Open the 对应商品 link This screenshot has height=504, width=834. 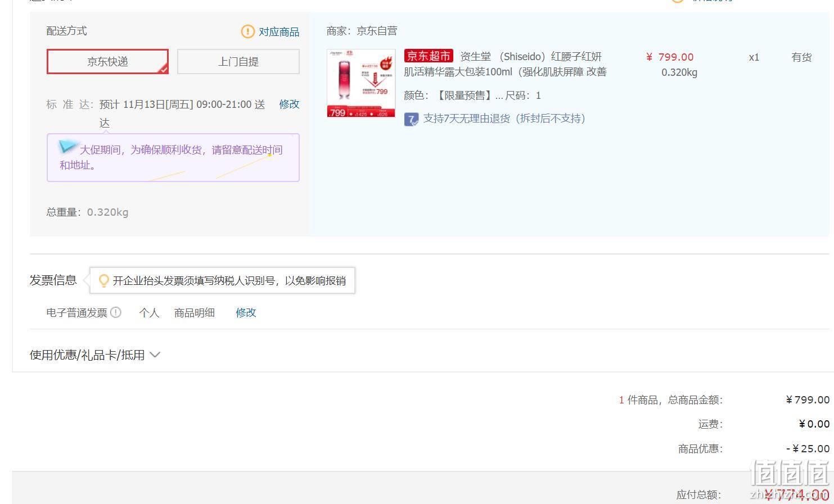(x=279, y=32)
